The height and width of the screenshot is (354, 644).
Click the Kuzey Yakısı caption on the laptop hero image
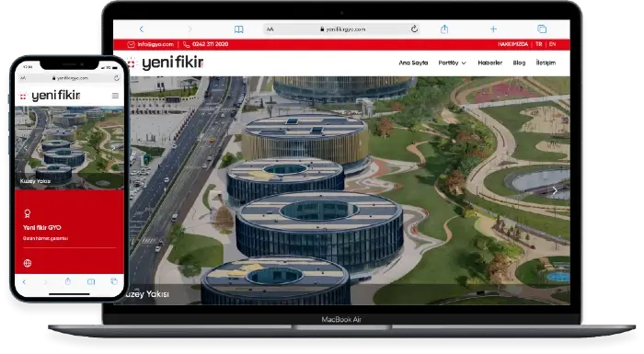click(146, 294)
